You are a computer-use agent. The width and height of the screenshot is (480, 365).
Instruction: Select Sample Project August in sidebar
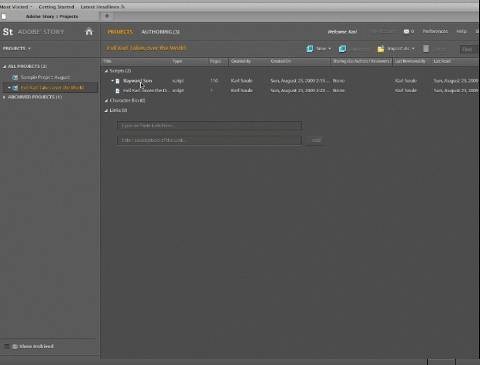pyautogui.click(x=45, y=78)
